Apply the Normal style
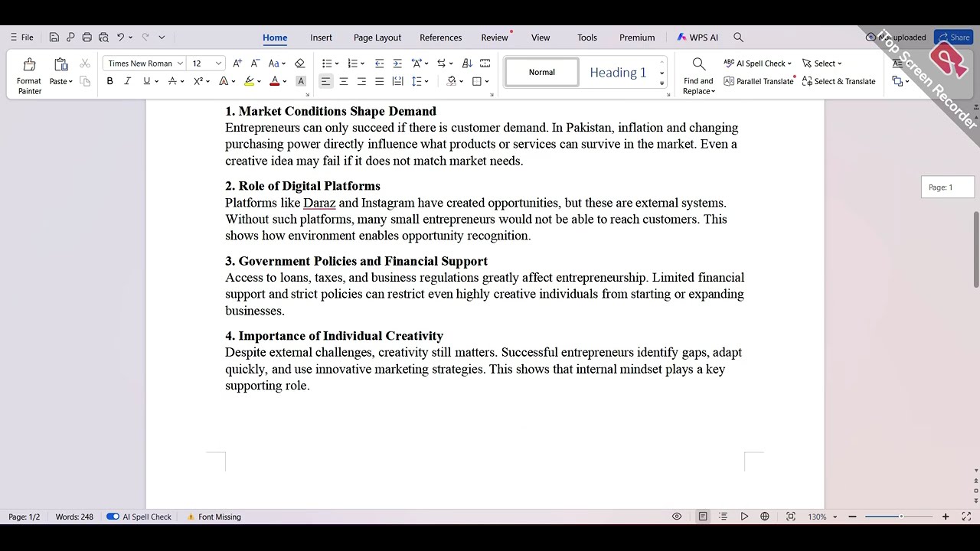This screenshot has height=551, width=980. [541, 73]
